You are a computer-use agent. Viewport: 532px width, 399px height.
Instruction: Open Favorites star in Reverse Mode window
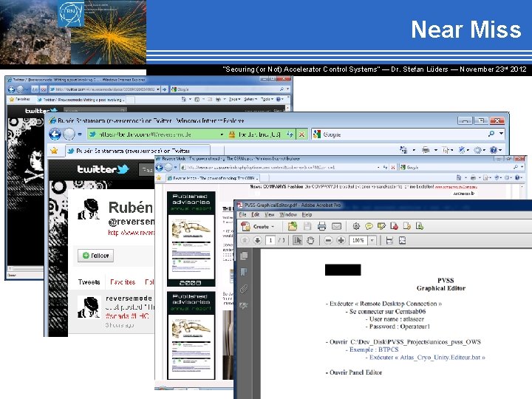click(158, 178)
